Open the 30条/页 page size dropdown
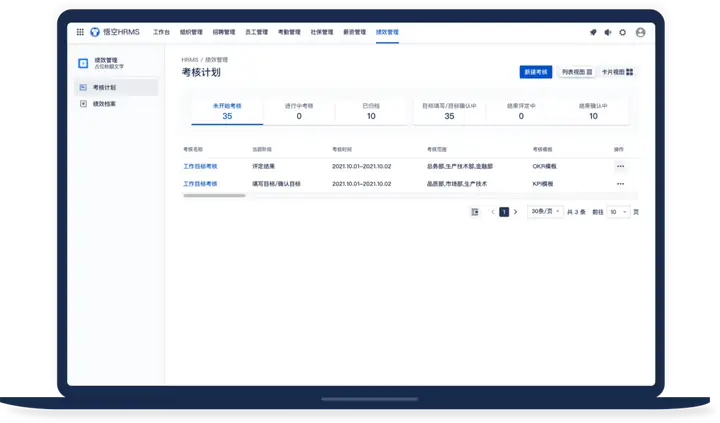 [x=545, y=211]
